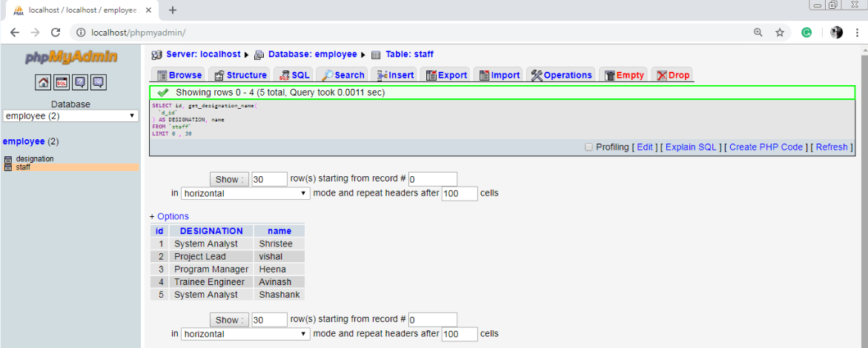Enable the Profiling checkbox

pyautogui.click(x=589, y=147)
